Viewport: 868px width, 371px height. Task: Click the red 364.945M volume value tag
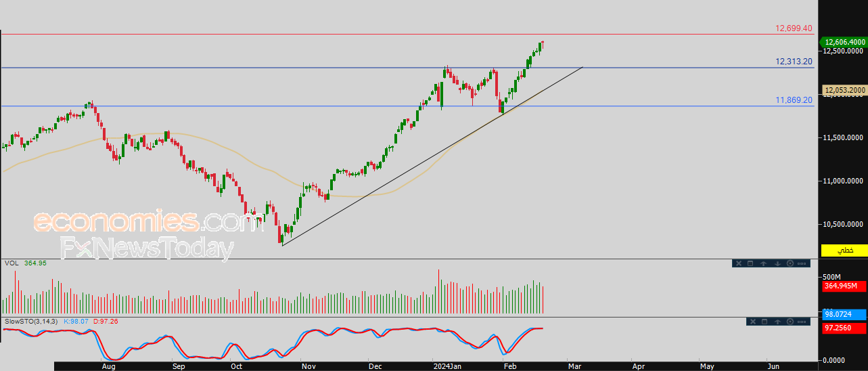point(844,286)
